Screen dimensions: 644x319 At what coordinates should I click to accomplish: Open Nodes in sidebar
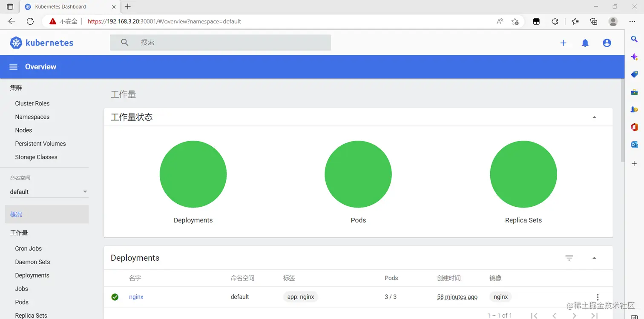tap(23, 130)
